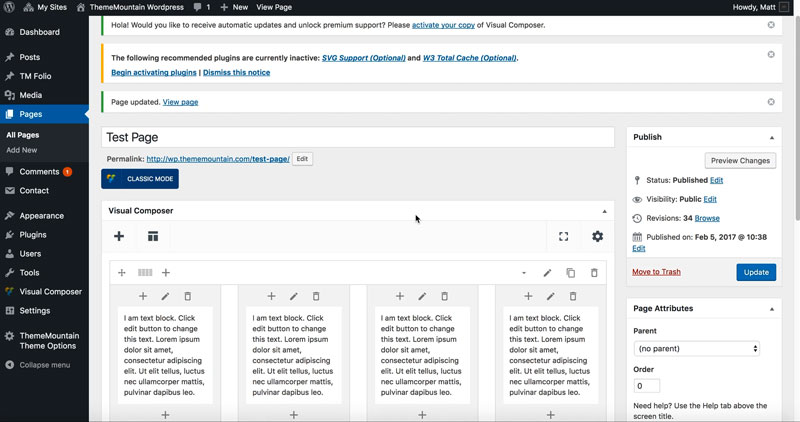
Task: Append element below first column text block
Action: pyautogui.click(x=165, y=415)
